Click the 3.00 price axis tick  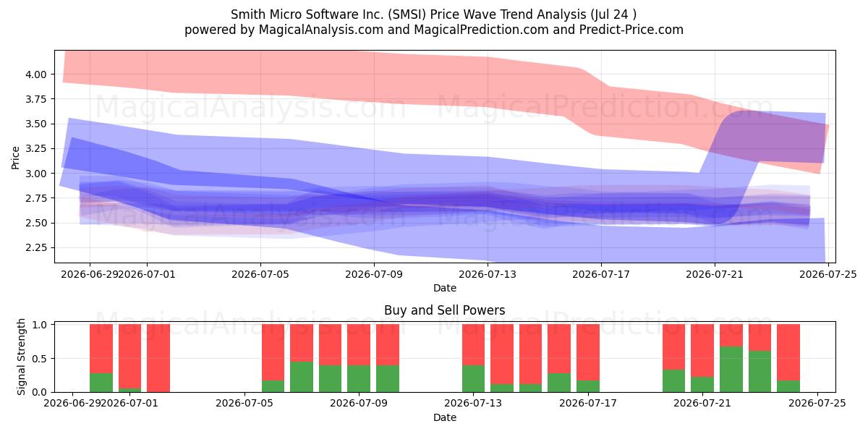pos(38,174)
